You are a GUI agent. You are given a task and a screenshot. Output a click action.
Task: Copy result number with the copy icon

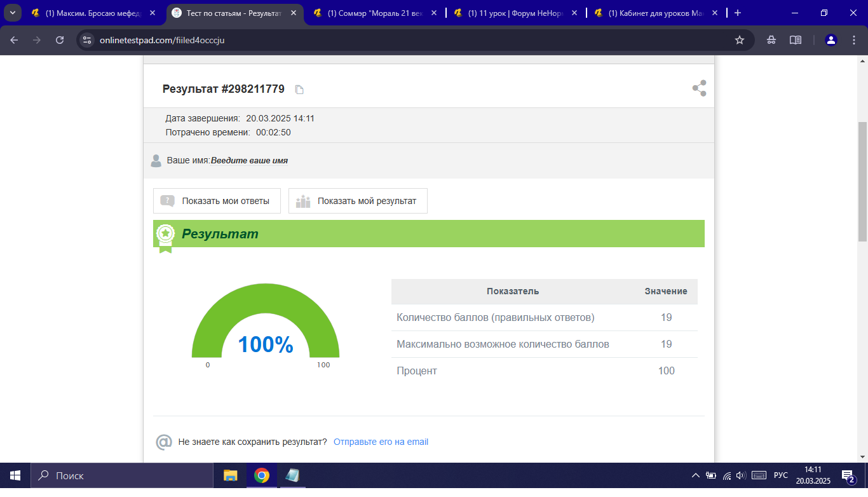[x=299, y=90]
